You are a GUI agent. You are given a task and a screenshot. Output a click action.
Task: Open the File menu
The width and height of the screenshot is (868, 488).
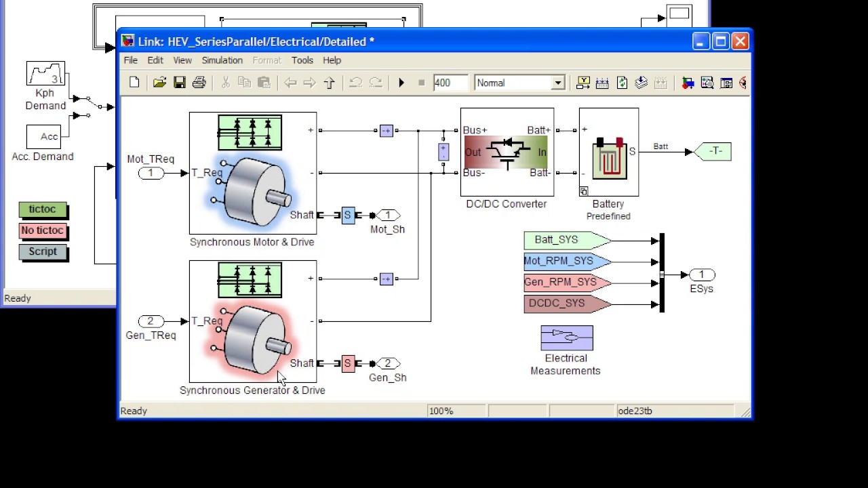coord(130,60)
